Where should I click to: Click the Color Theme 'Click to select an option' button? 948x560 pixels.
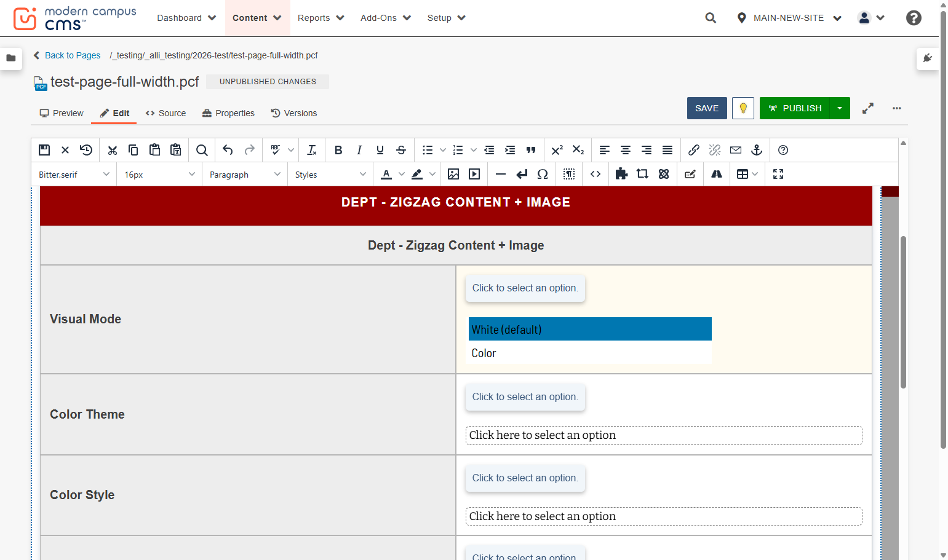pyautogui.click(x=525, y=397)
